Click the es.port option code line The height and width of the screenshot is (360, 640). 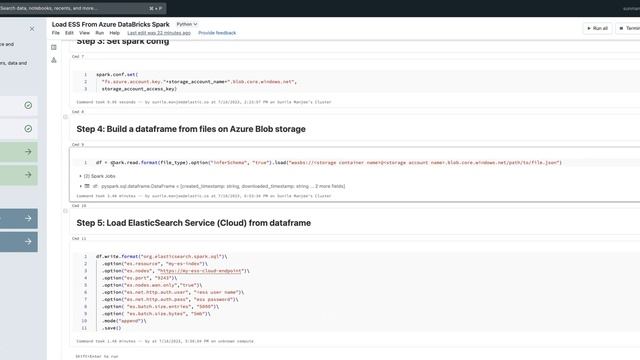[139, 278]
